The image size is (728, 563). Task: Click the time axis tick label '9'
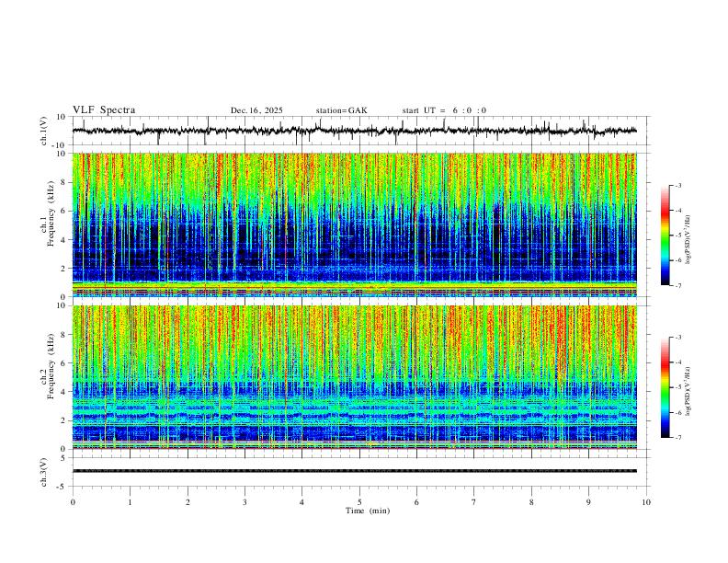point(588,502)
